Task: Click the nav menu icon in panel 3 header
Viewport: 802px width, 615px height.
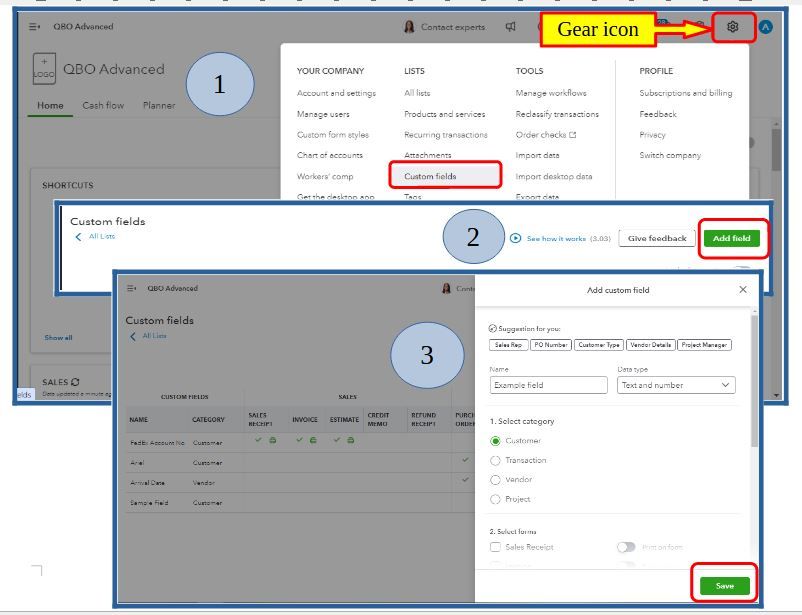Action: click(131, 288)
